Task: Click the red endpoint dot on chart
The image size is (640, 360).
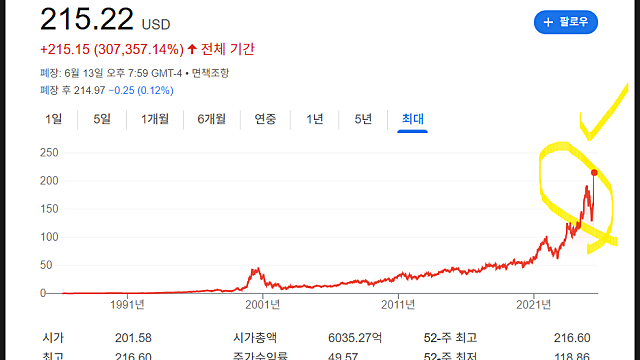Action: (x=594, y=173)
